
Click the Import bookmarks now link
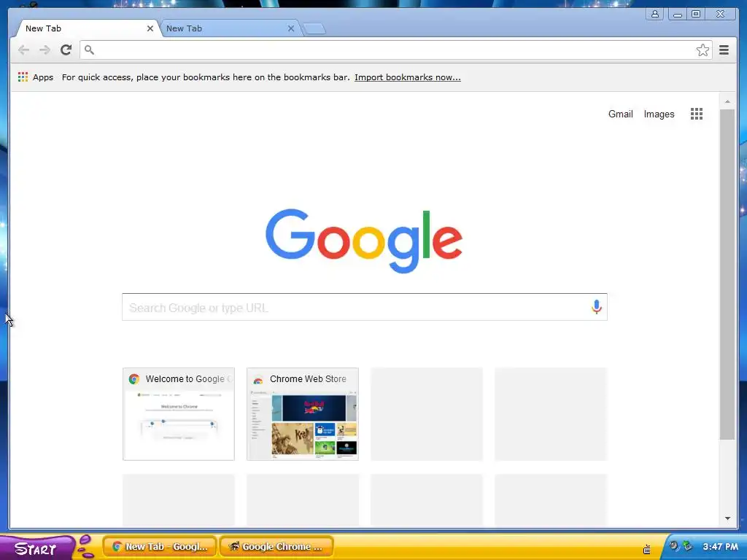407,77
